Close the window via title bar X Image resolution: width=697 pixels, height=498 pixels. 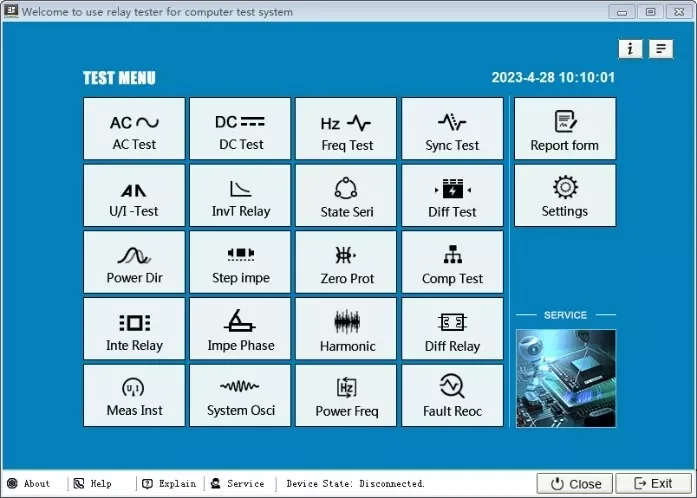(679, 12)
